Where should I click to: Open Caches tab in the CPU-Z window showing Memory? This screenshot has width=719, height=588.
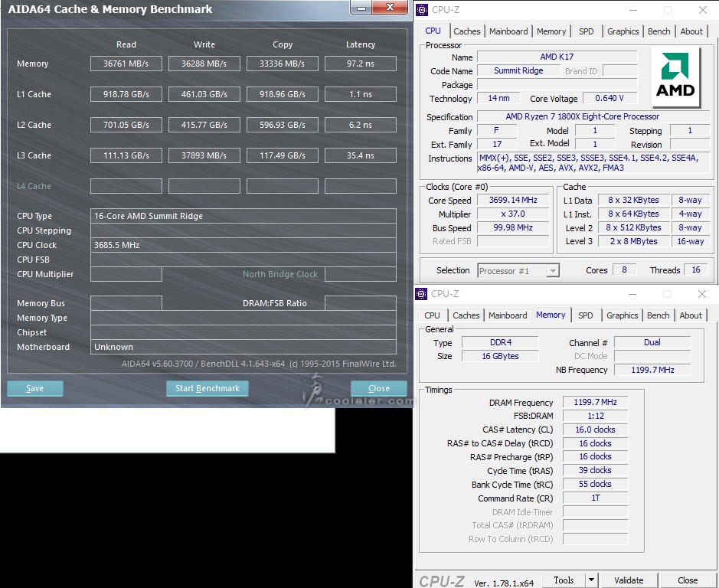coord(466,315)
